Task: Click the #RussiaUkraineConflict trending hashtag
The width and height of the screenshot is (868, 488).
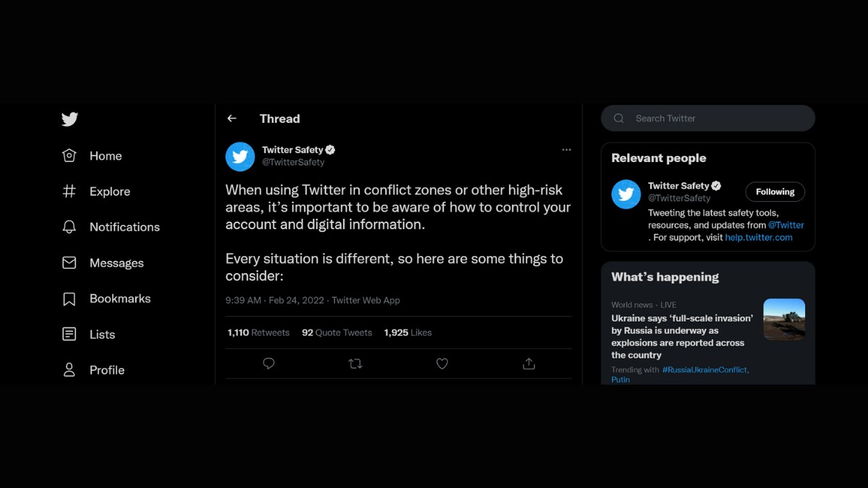Action: [705, 369]
